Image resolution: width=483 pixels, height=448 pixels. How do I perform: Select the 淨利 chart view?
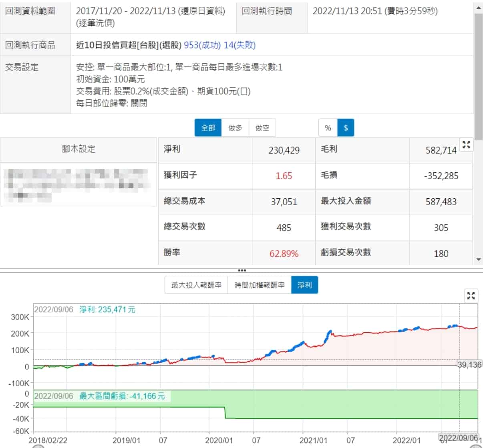click(304, 285)
